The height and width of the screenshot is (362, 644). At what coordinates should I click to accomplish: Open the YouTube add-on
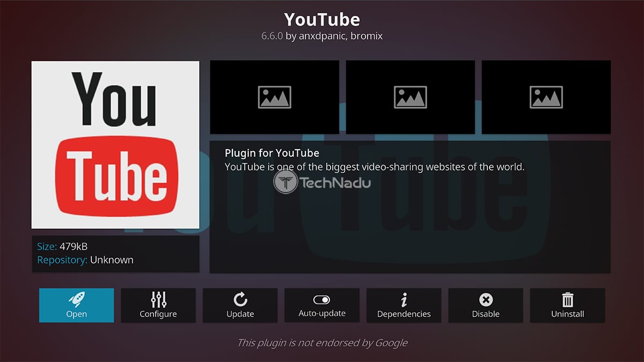tap(76, 306)
